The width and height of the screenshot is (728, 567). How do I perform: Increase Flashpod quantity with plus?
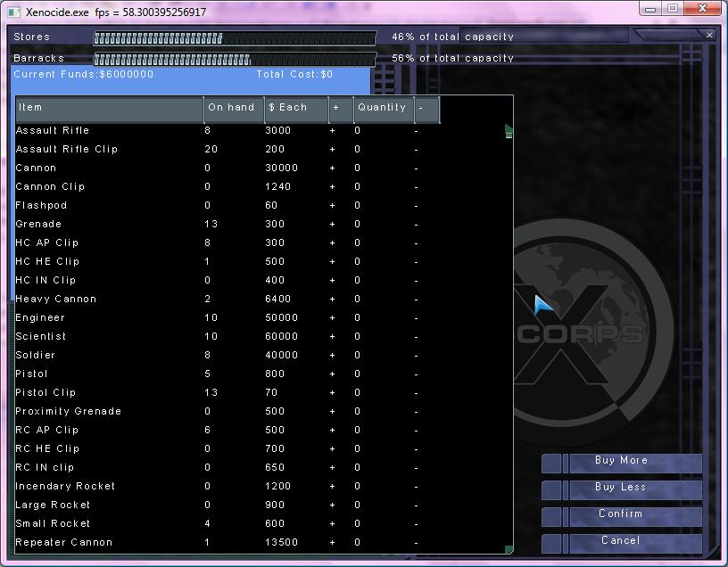pyautogui.click(x=333, y=206)
